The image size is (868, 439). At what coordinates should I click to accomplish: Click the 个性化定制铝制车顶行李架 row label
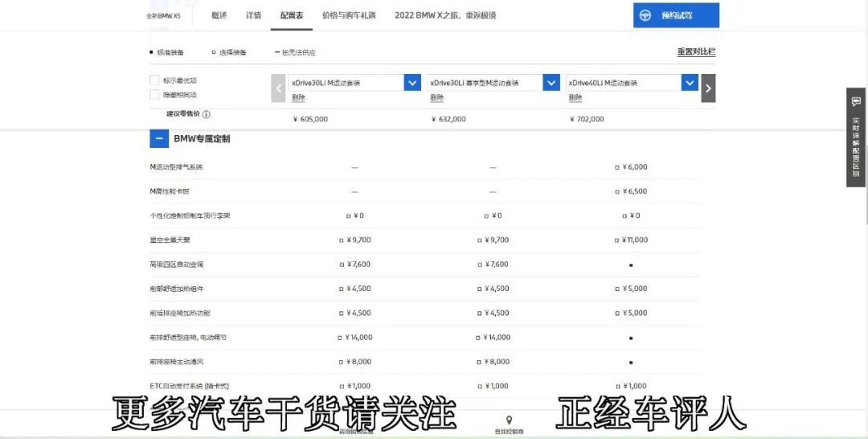pos(190,215)
